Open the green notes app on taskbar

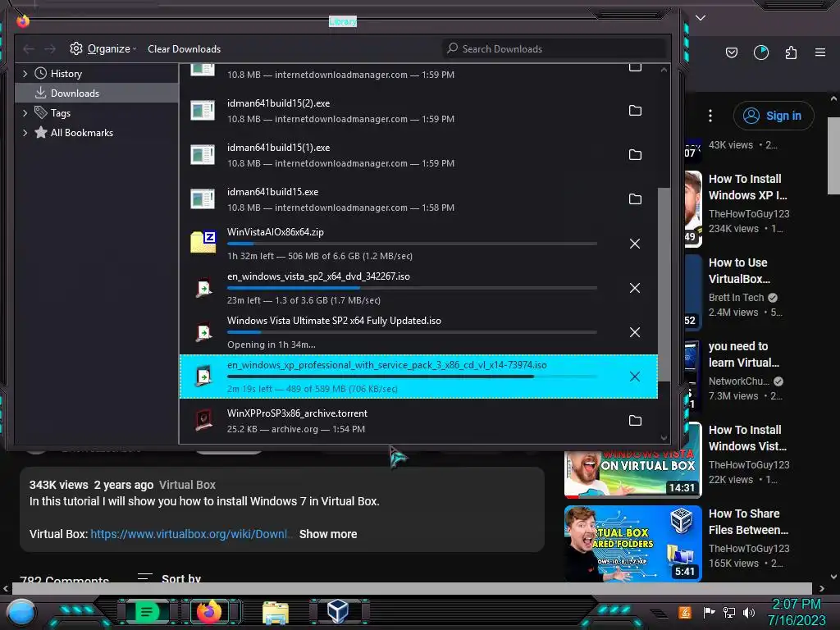pyautogui.click(x=146, y=611)
